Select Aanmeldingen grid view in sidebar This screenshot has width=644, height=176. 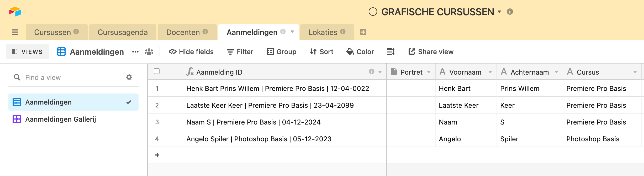73,102
